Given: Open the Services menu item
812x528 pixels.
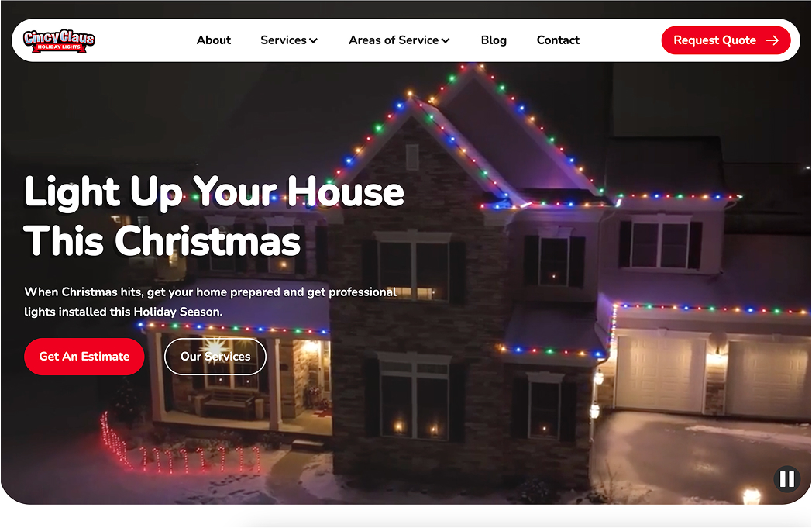Looking at the screenshot, I should (289, 40).
